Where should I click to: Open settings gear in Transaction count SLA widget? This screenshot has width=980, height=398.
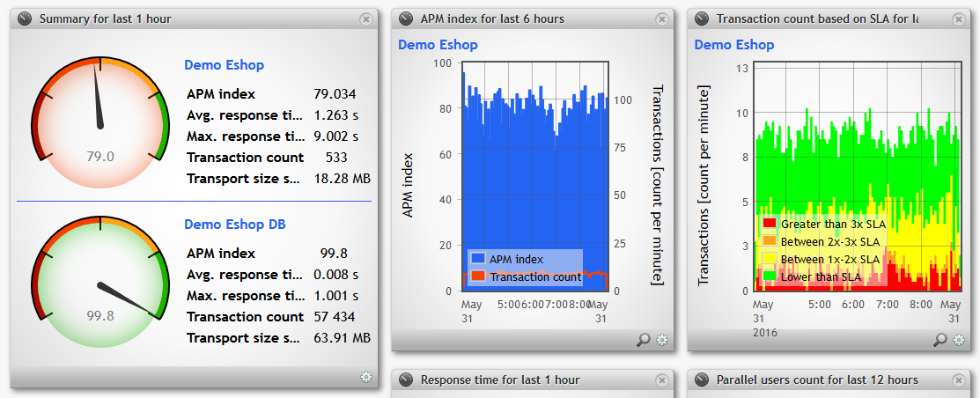point(958,340)
